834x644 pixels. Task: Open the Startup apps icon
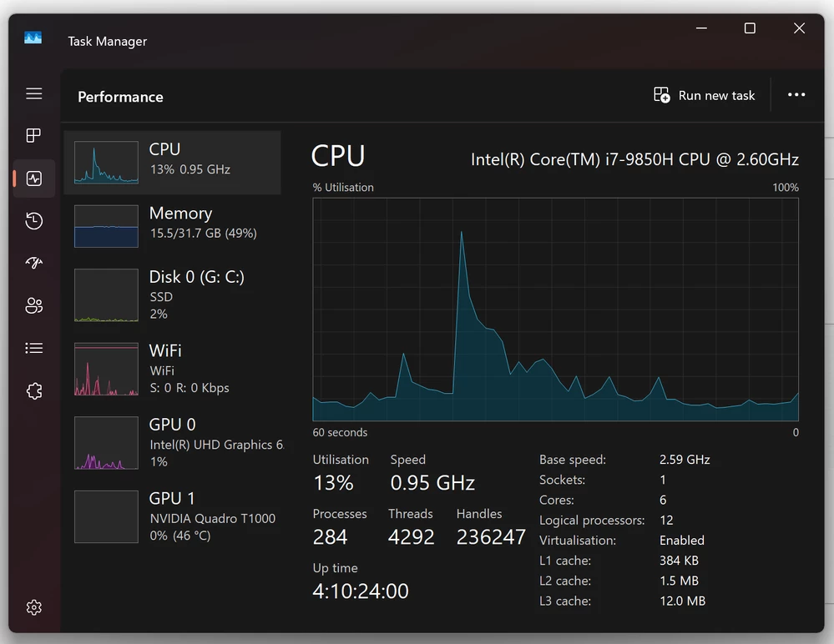pyautogui.click(x=34, y=263)
